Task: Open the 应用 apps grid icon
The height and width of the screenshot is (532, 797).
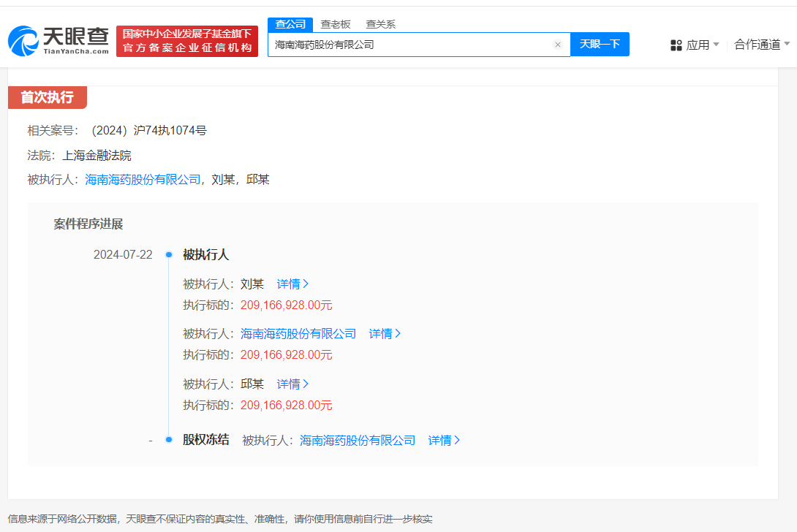Action: (x=676, y=45)
